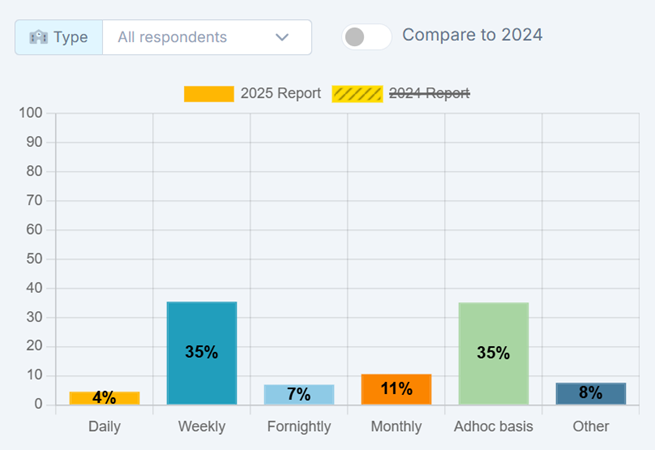Click the Daily axis label
655x450 pixels.
tap(104, 426)
